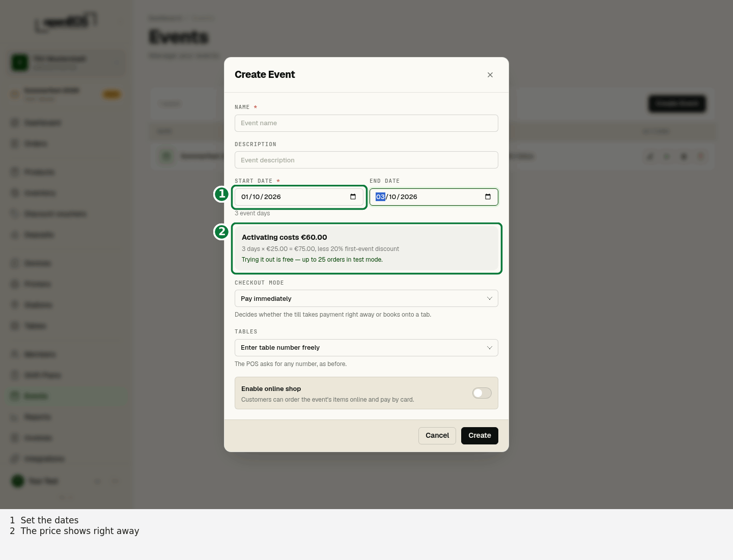
Task: Open the Checkout Mode dropdown
Action: tap(366, 298)
